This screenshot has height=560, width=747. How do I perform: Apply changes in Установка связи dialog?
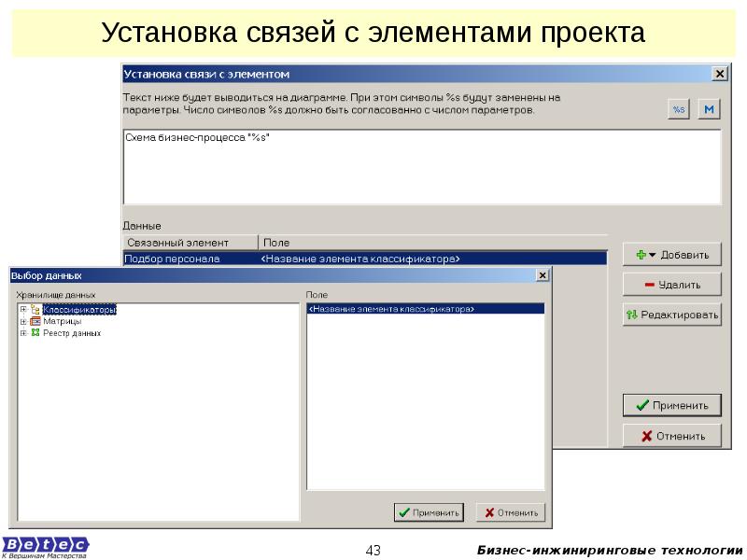[671, 405]
